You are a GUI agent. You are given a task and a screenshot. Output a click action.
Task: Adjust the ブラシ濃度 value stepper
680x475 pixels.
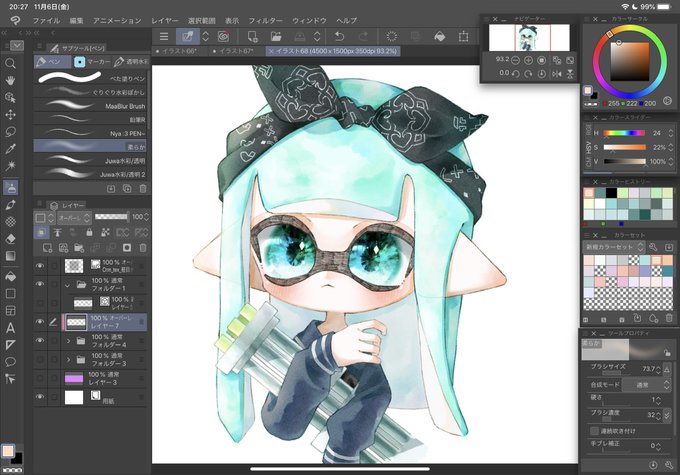[658, 416]
